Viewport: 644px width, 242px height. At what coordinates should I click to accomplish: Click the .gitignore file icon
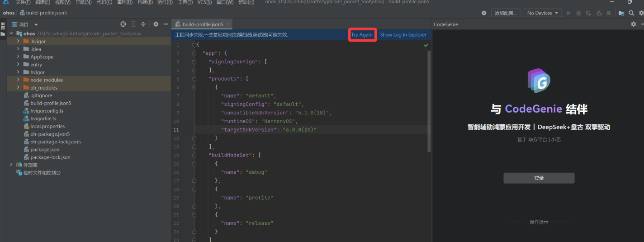(26, 95)
